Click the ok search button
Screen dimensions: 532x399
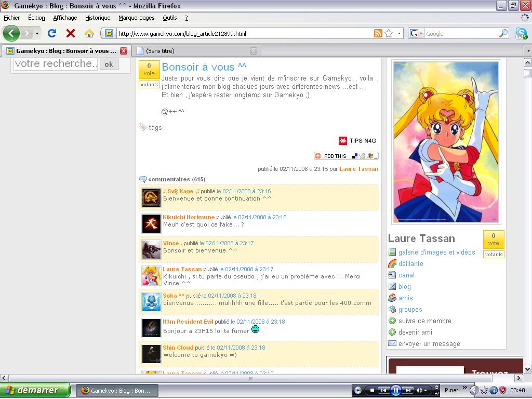[109, 64]
